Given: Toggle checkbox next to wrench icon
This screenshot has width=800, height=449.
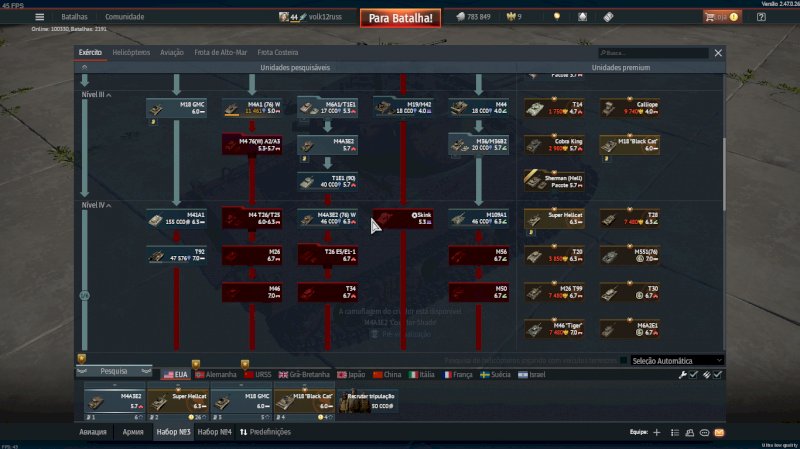Looking at the screenshot, I should [x=694, y=375].
